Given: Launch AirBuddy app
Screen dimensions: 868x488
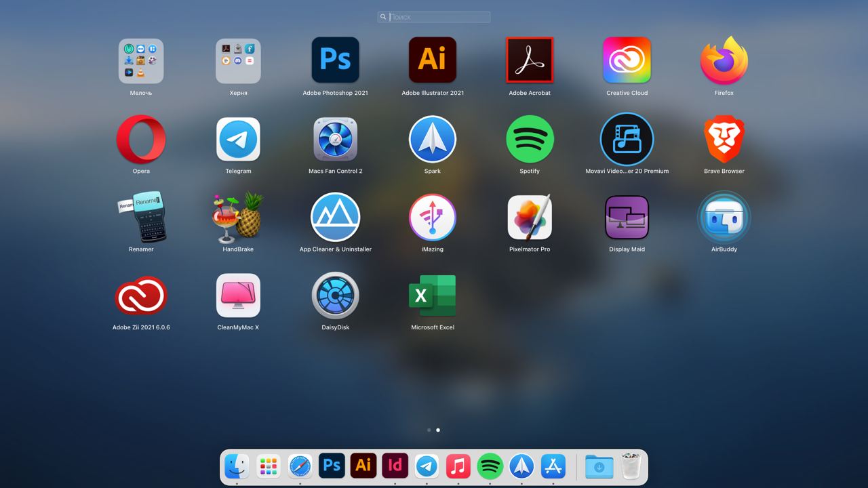Looking at the screenshot, I should [x=724, y=218].
